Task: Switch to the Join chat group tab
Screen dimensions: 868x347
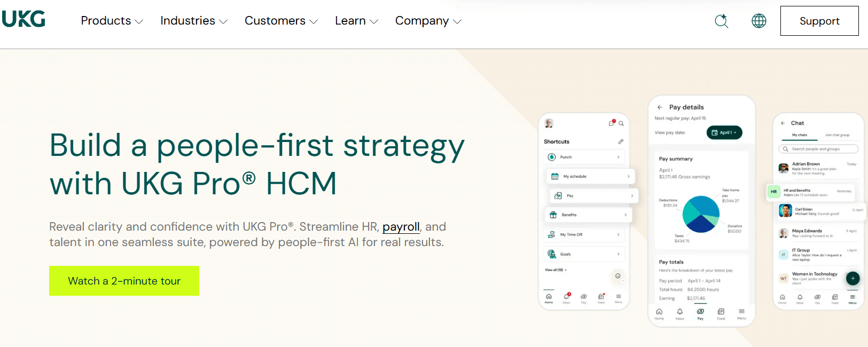Action: [837, 135]
